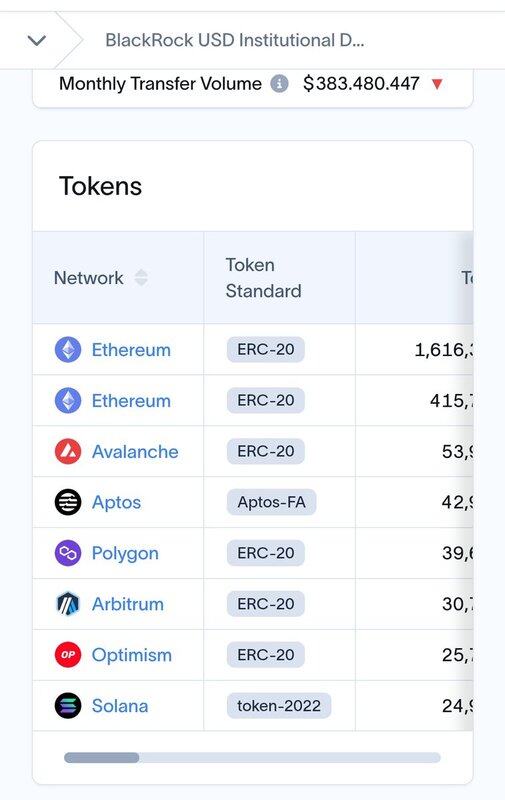Click the Aptos-FA token standard badge

tap(271, 502)
